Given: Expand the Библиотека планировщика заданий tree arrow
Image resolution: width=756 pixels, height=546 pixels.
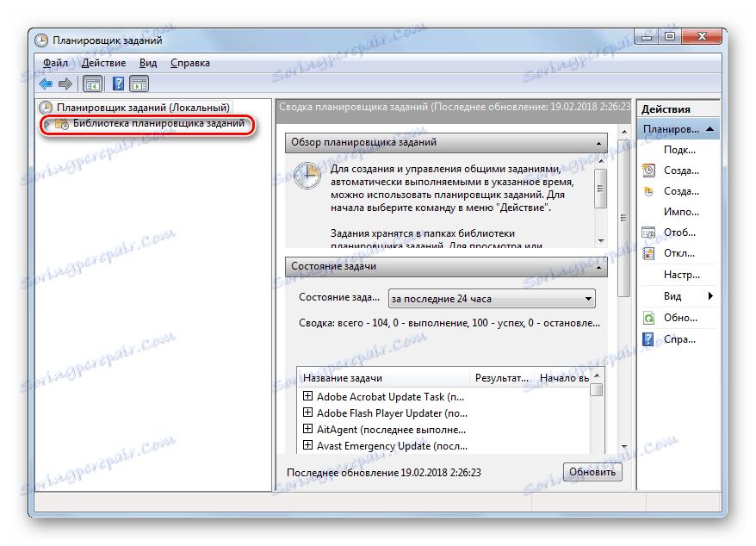Looking at the screenshot, I should click(46, 124).
